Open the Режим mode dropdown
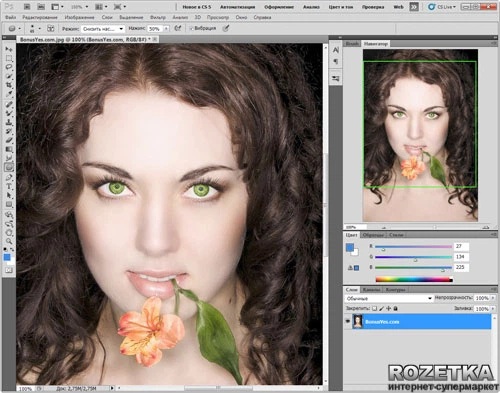The height and width of the screenshot is (393, 500). point(103,29)
